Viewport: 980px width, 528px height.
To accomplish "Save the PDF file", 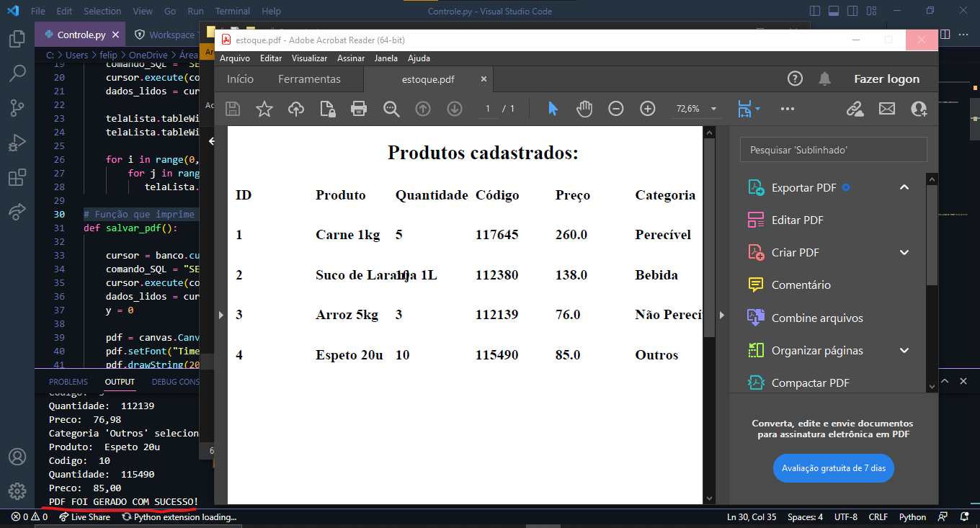I will [x=233, y=108].
